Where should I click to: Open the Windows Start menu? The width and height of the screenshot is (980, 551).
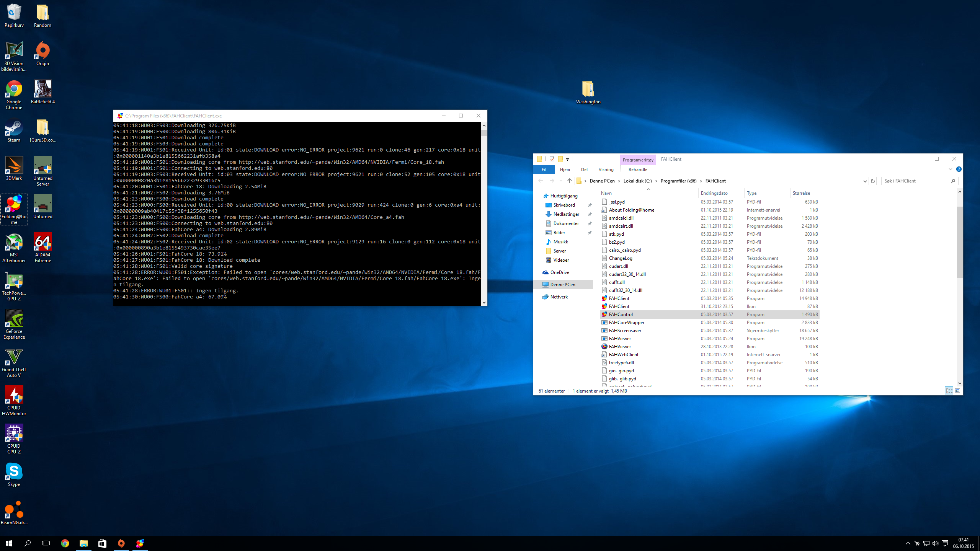tap(9, 543)
